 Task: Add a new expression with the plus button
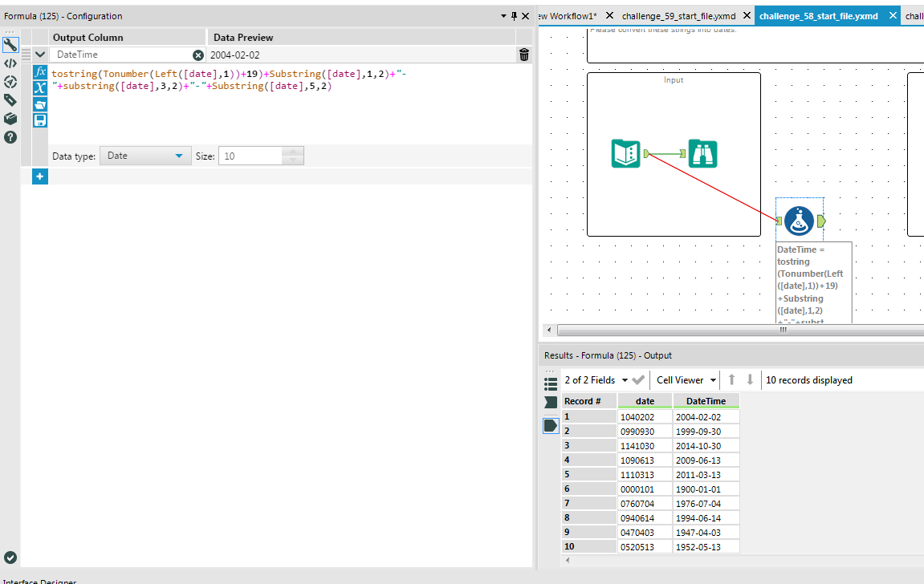click(x=39, y=176)
